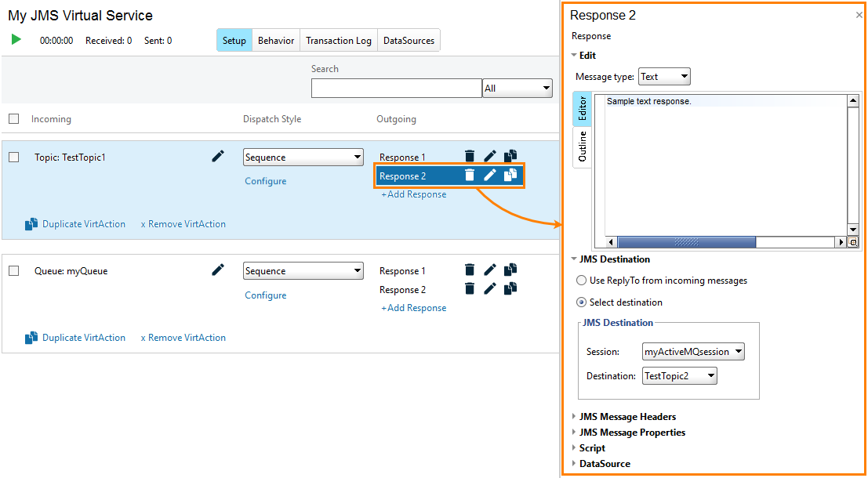Delete Response 1 in the myQueue row
Viewport: 868px width, 478px height.
(469, 270)
